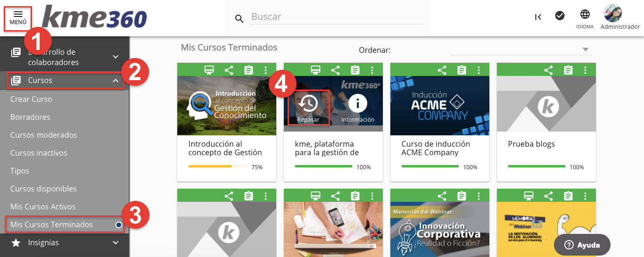Click presentation icon on Introducción al concepto card
This screenshot has height=257, width=644.
(209, 70)
